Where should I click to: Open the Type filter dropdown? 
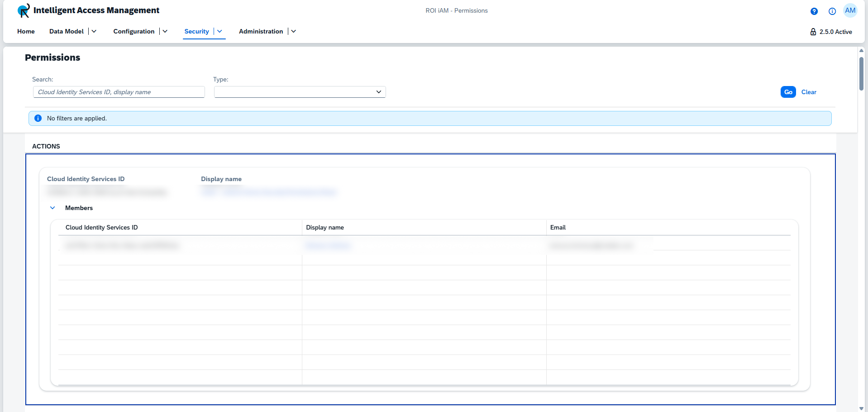[378, 92]
